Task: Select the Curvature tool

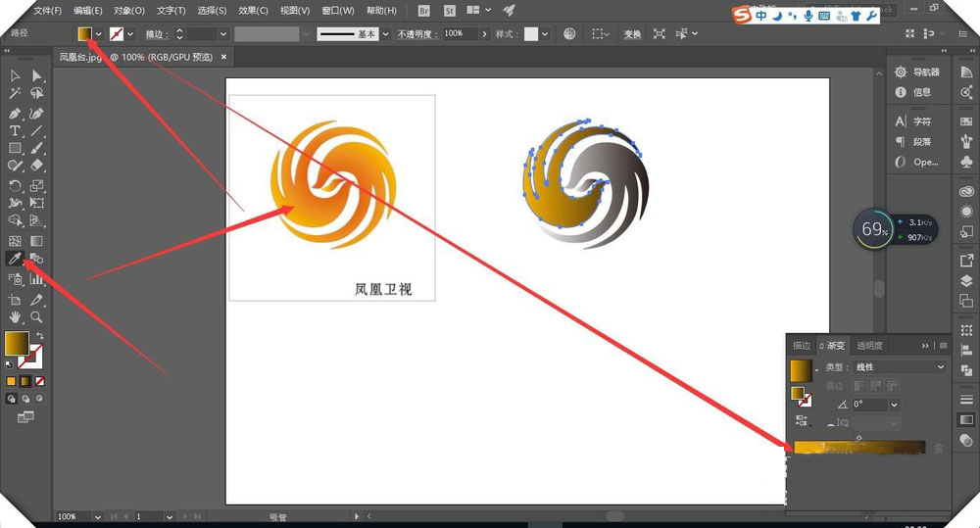Action: pos(37,113)
